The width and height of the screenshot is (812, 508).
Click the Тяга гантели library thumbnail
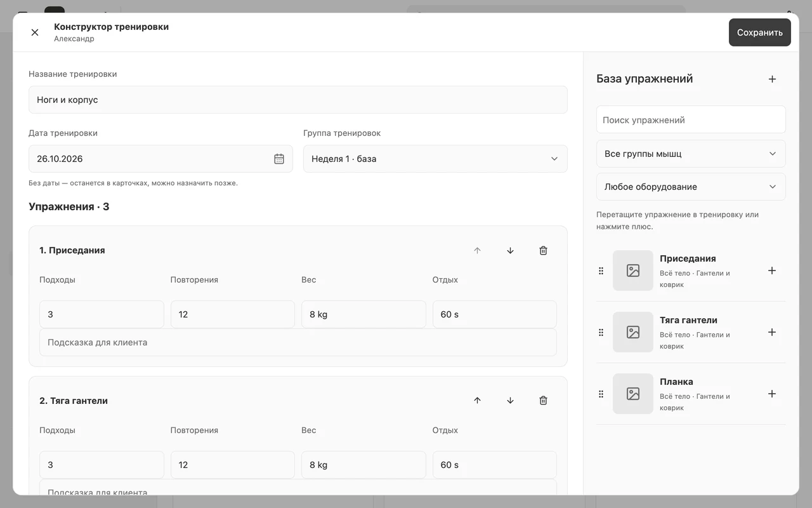[632, 332]
